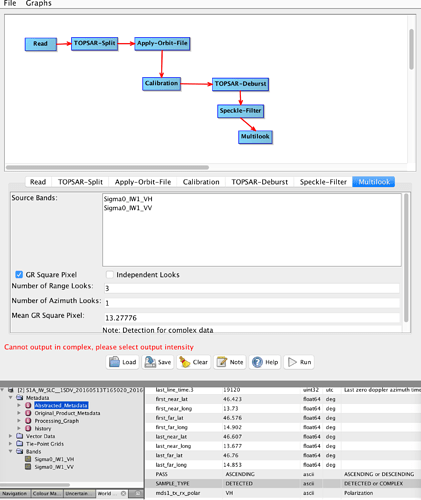Switch to the Read tab

pos(38,182)
